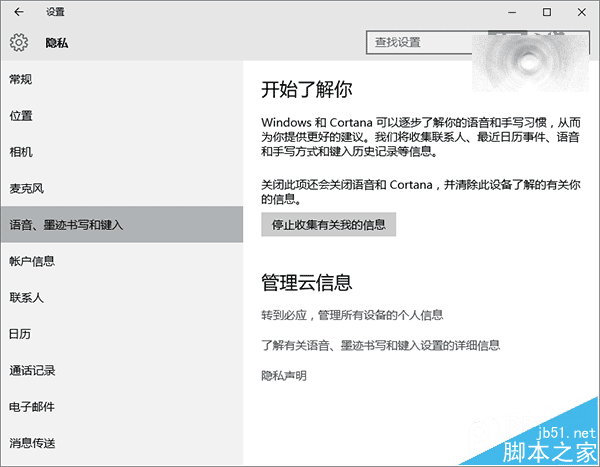
Task: Open the 位置 privacy settings
Action: (x=21, y=115)
